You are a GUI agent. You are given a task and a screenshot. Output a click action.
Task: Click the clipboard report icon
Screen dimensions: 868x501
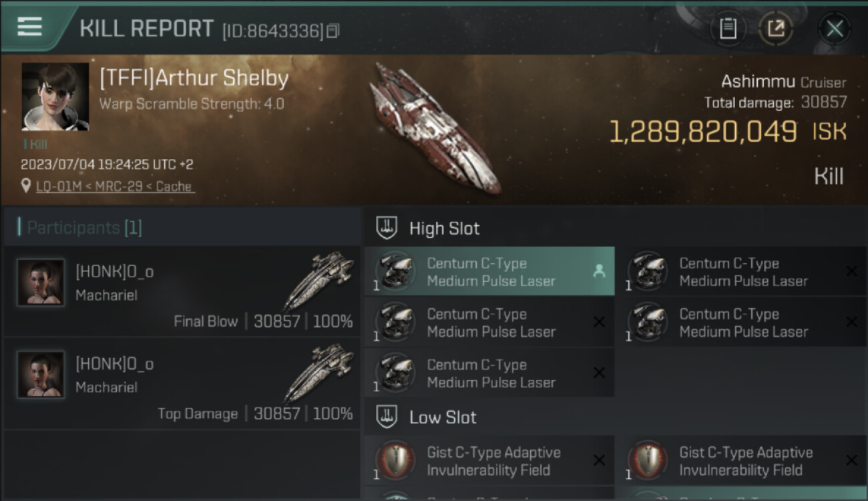(x=728, y=29)
